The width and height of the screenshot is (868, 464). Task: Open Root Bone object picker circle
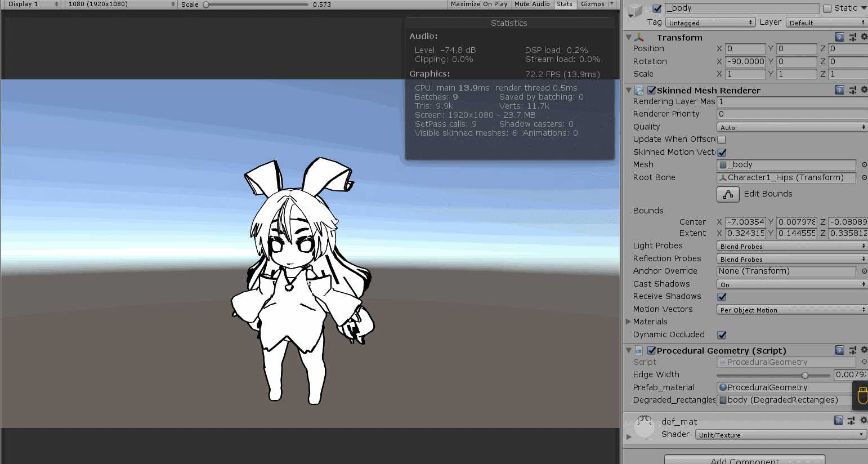[x=864, y=178]
